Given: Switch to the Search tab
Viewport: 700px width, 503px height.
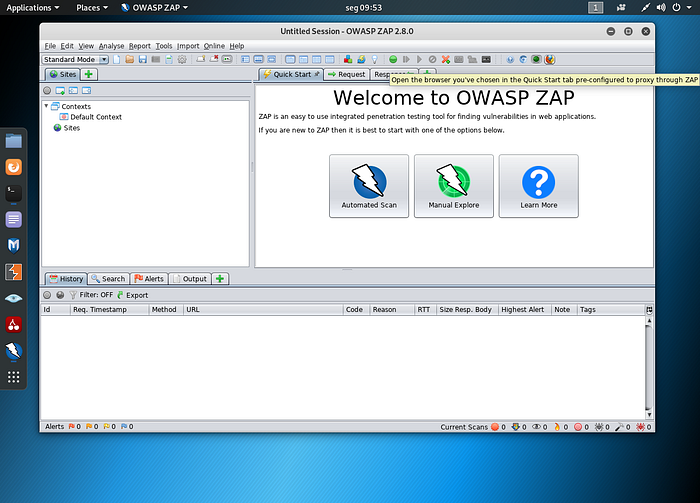Looking at the screenshot, I should click(108, 279).
